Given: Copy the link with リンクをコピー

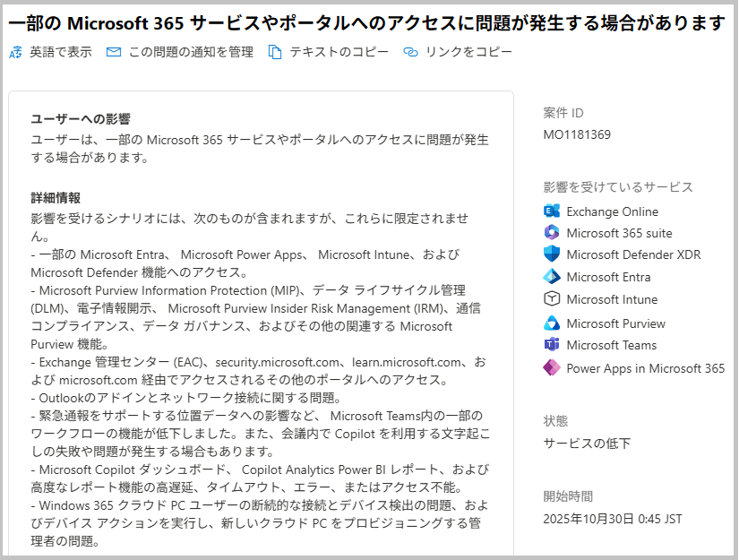Looking at the screenshot, I should (x=469, y=52).
